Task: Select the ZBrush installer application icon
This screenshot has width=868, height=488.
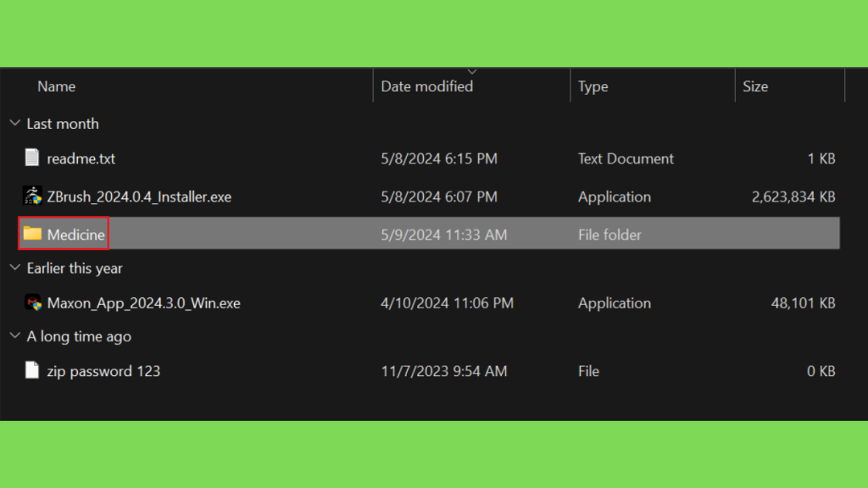Action: (x=33, y=196)
